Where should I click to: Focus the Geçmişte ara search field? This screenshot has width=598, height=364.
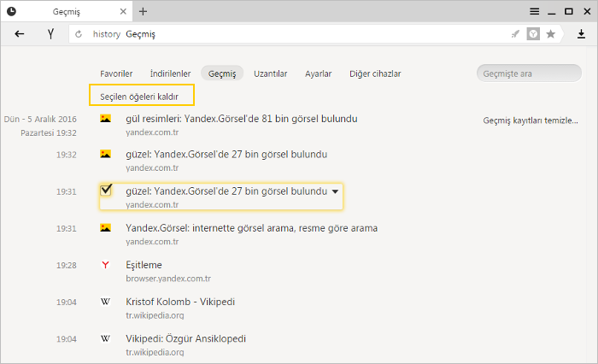point(529,73)
